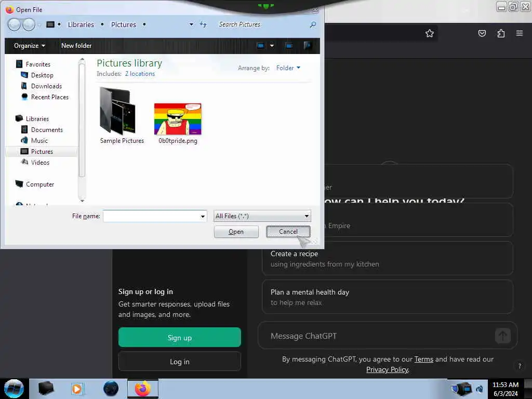The width and height of the screenshot is (532, 399).
Task: Open the Terms link
Action: click(423, 359)
